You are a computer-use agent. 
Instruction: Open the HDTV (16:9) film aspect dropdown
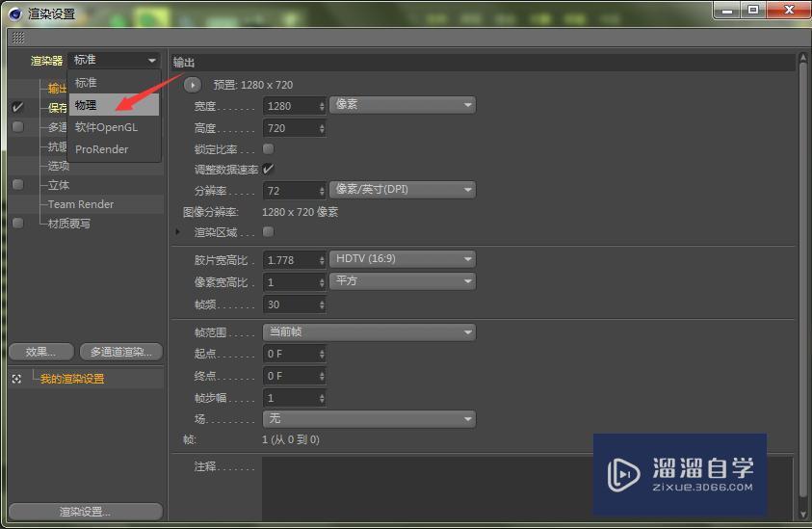tap(403, 258)
